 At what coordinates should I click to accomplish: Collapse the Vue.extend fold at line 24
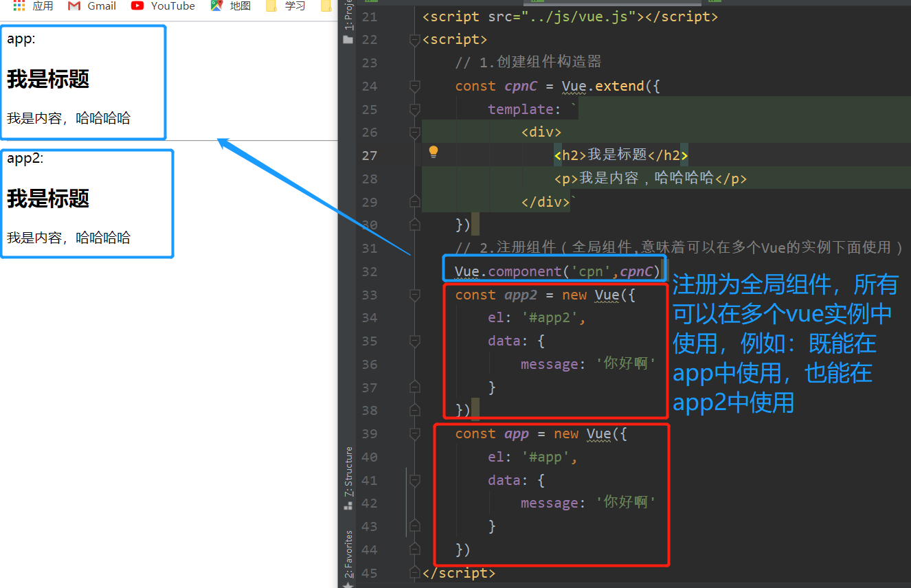point(414,86)
